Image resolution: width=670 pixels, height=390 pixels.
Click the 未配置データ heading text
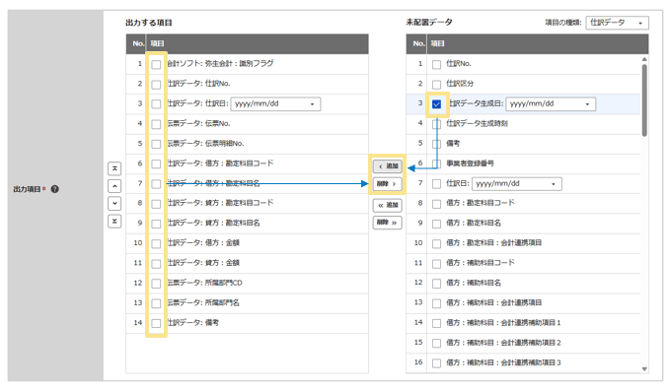tap(429, 22)
